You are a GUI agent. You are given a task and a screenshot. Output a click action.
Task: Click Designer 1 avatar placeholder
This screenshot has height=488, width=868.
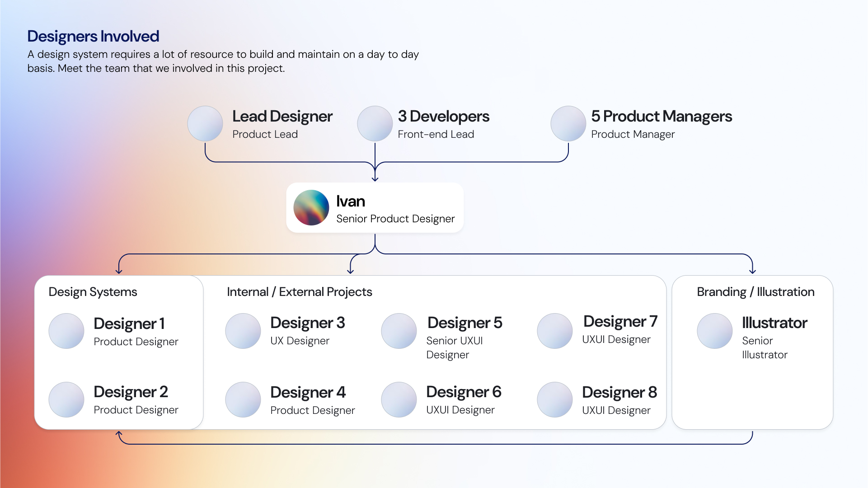tap(66, 331)
